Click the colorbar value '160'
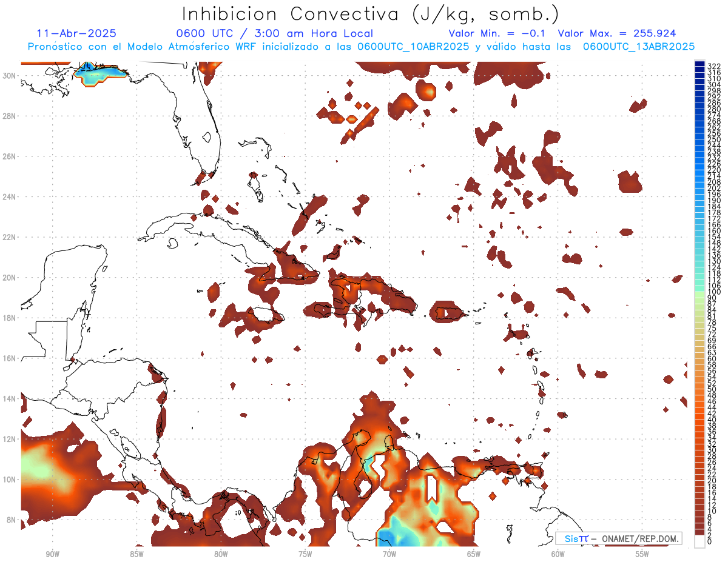The height and width of the screenshot is (562, 728). pyautogui.click(x=714, y=231)
